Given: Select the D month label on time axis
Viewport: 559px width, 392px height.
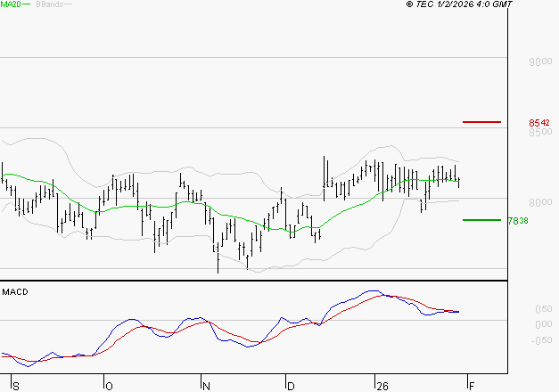Looking at the screenshot, I should [x=291, y=386].
